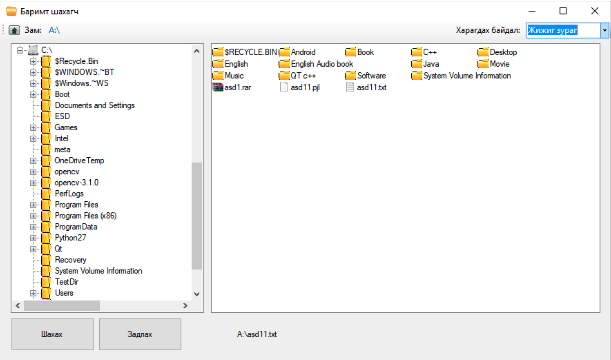Select the asd11.pjl file icon
The image size is (611, 360).
tap(284, 87)
